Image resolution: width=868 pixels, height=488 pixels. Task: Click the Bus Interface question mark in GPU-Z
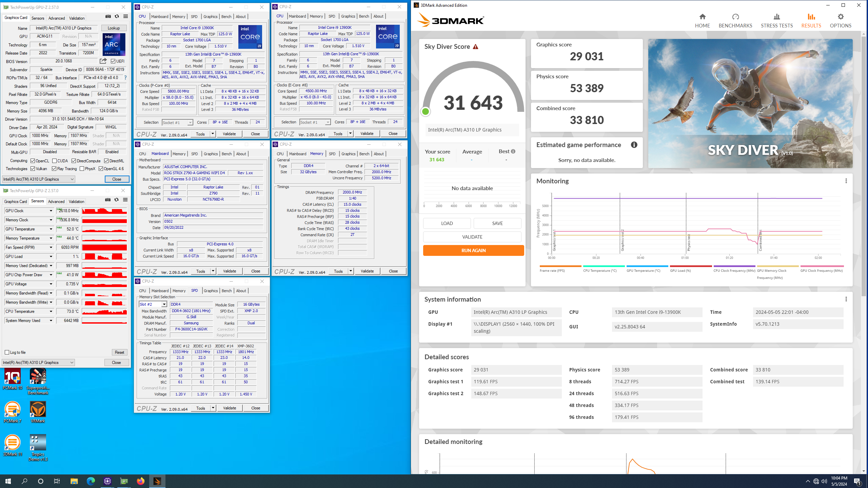pos(125,78)
